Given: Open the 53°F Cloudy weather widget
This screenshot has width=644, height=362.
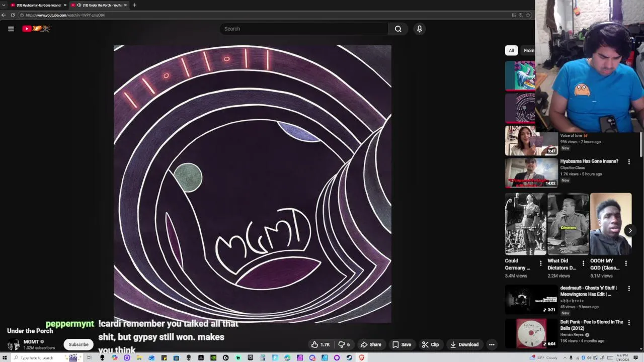Looking at the screenshot, I should [x=543, y=357].
